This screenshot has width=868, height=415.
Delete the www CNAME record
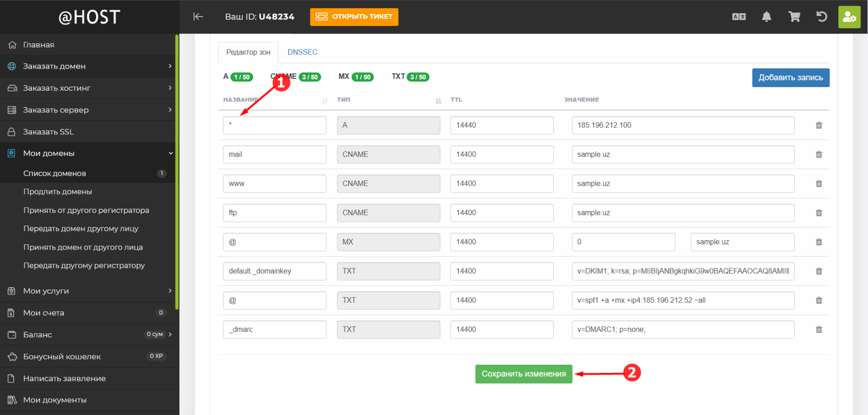tap(819, 184)
